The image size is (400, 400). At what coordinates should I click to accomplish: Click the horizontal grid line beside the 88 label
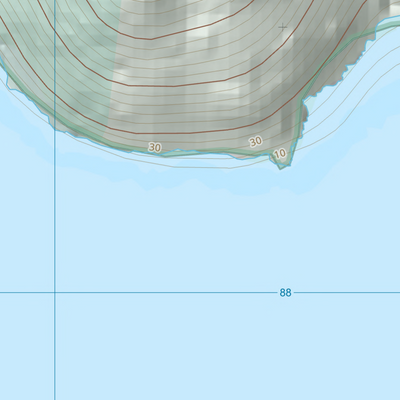pyautogui.click(x=167, y=292)
